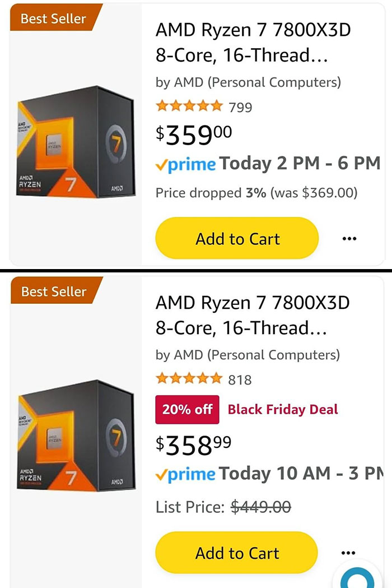This screenshot has width=392, height=588.
Task: Select the Best Seller badge on the top listing
Action: click(x=52, y=18)
